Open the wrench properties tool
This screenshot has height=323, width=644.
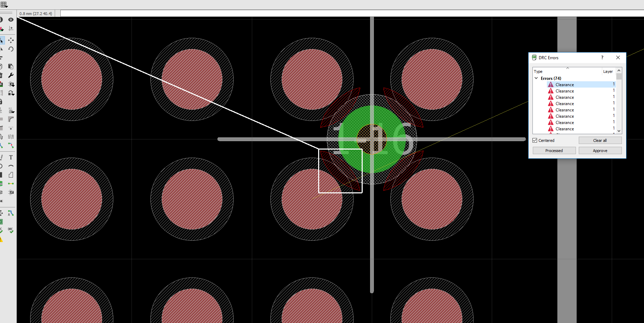[x=11, y=75]
